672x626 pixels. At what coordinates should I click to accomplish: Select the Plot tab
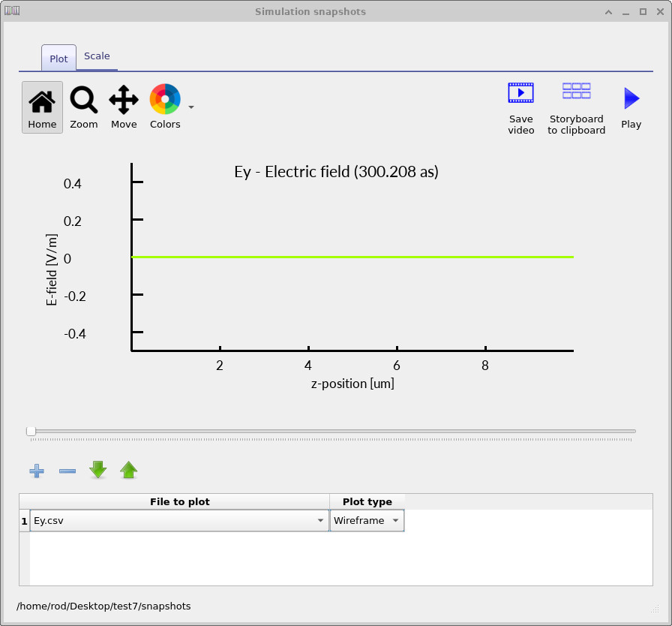[58, 59]
